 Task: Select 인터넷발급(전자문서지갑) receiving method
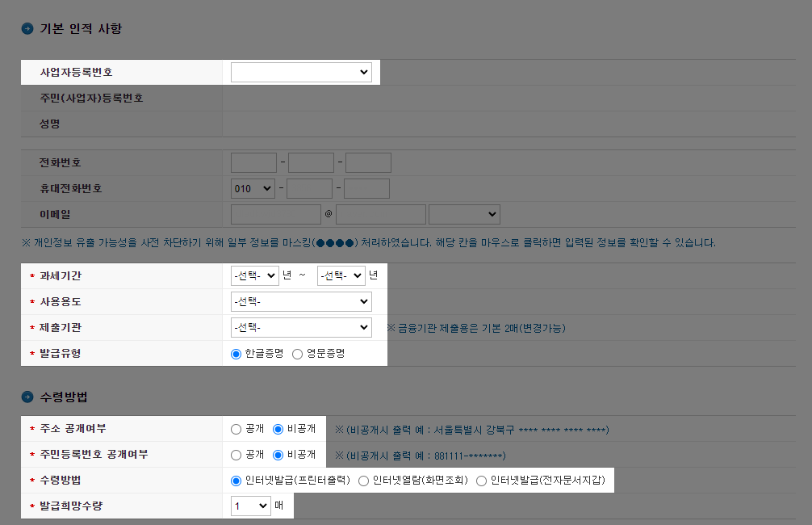tap(481, 480)
